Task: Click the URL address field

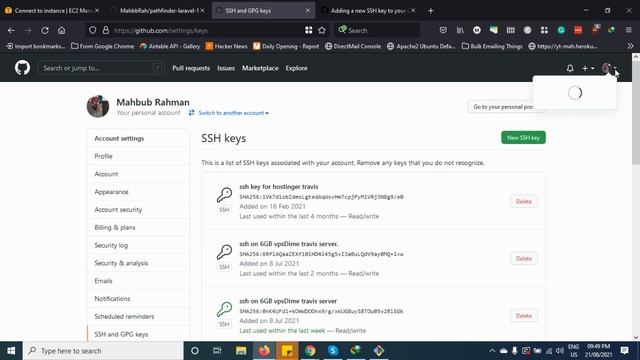Action: 206,30
